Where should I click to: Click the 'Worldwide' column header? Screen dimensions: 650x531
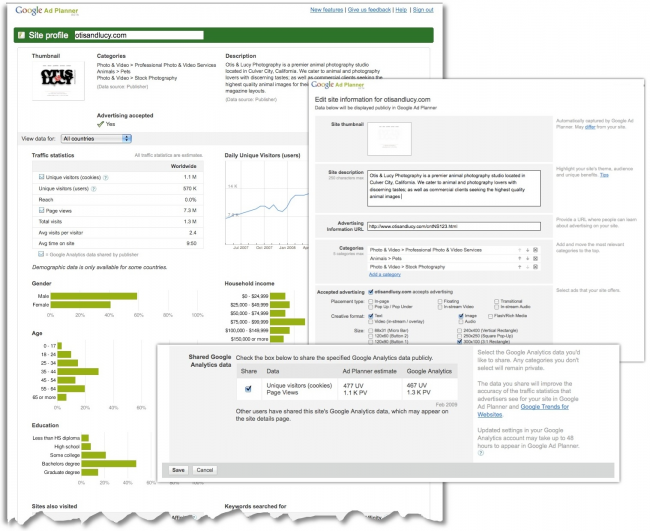coord(184,166)
